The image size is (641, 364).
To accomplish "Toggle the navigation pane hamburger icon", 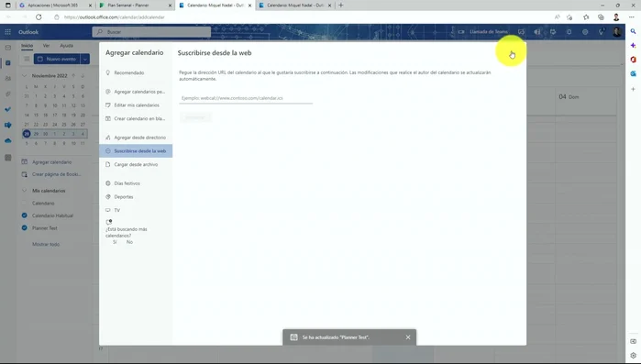I will [27, 60].
